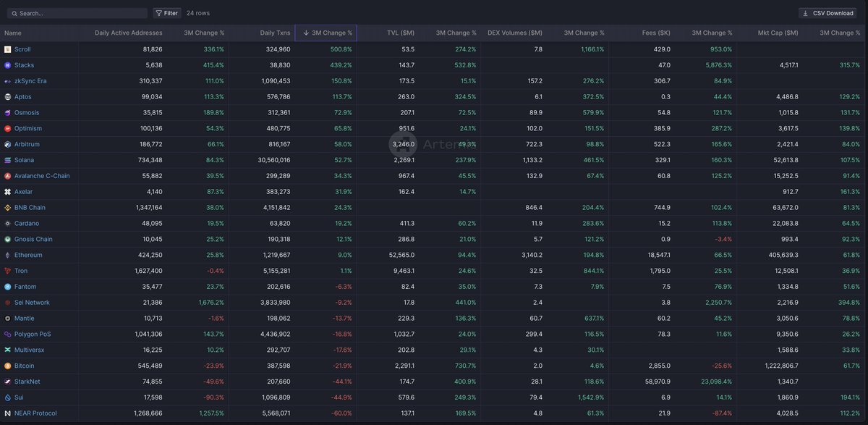Viewport: 868px width, 425px height.
Task: Click the NEAR Protocol icon
Action: point(8,413)
